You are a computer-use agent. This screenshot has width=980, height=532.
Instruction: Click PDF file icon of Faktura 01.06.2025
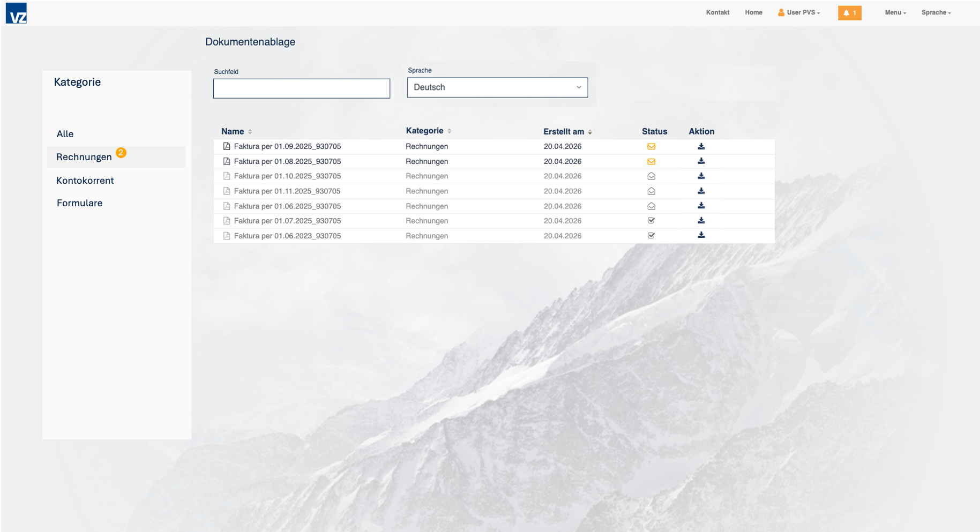point(227,206)
